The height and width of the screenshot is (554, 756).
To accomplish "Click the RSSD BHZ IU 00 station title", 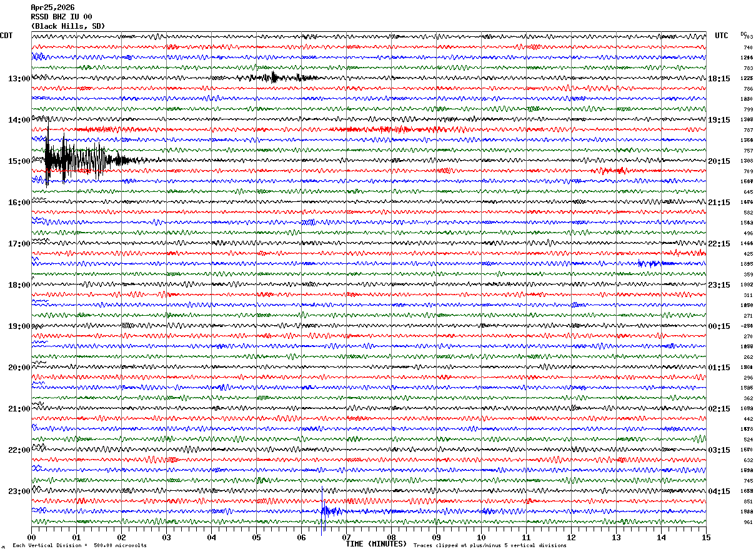I will (61, 17).
